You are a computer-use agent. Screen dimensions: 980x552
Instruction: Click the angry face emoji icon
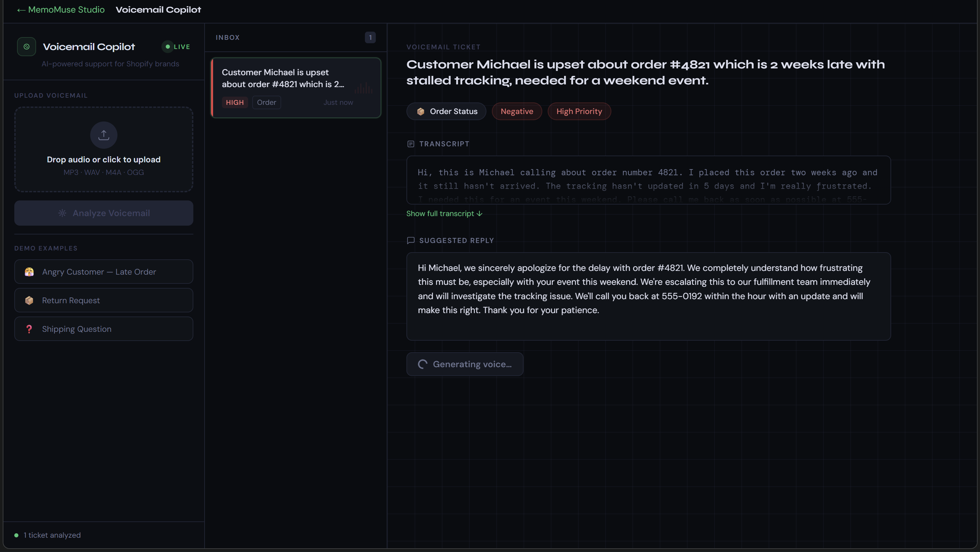click(x=29, y=272)
